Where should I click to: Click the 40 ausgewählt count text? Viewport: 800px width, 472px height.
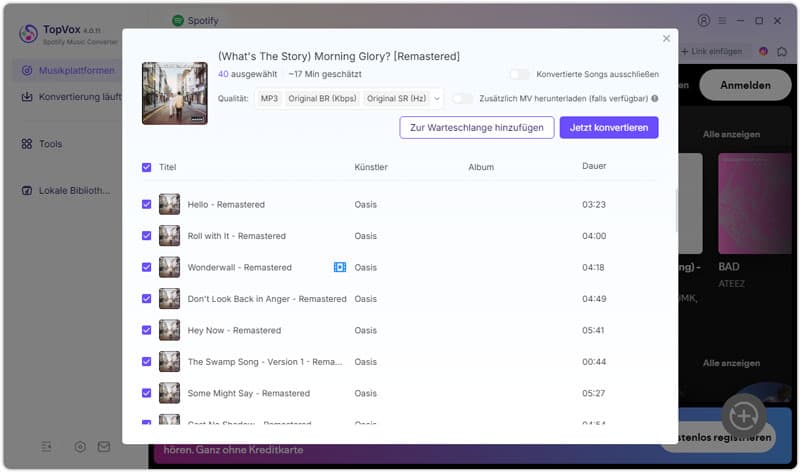coord(247,74)
